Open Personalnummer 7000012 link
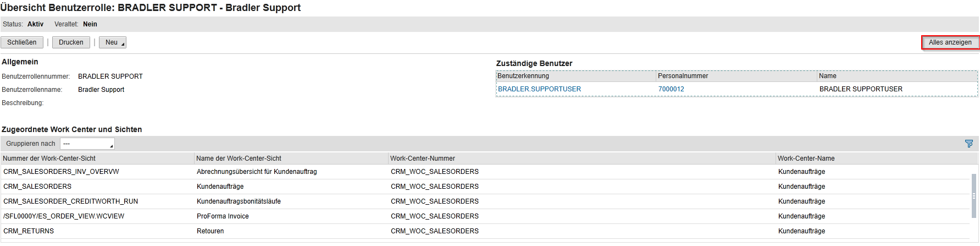The image size is (980, 246). [671, 89]
